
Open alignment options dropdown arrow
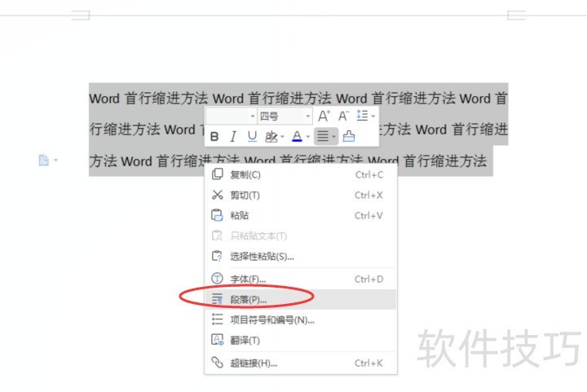point(333,137)
